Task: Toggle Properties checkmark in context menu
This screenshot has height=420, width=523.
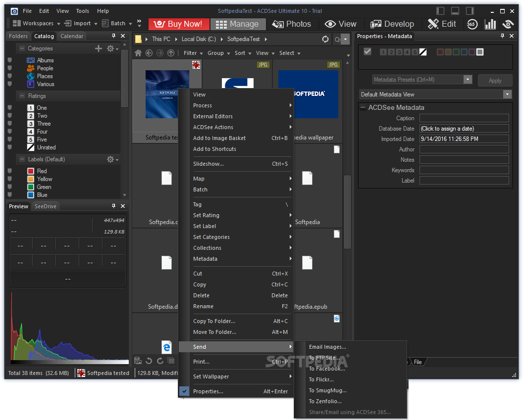Action: pyautogui.click(x=184, y=391)
